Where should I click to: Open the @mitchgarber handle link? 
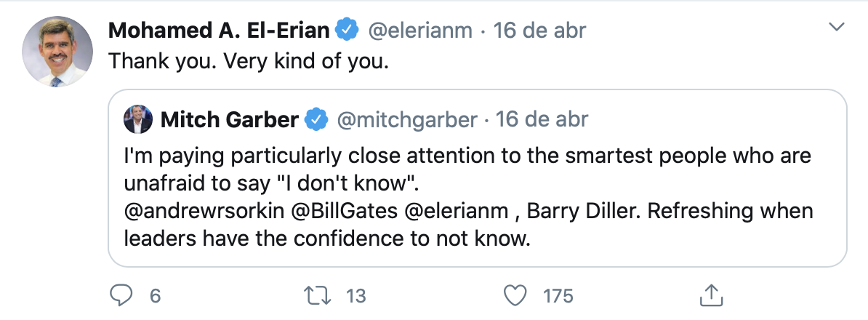pos(406,119)
